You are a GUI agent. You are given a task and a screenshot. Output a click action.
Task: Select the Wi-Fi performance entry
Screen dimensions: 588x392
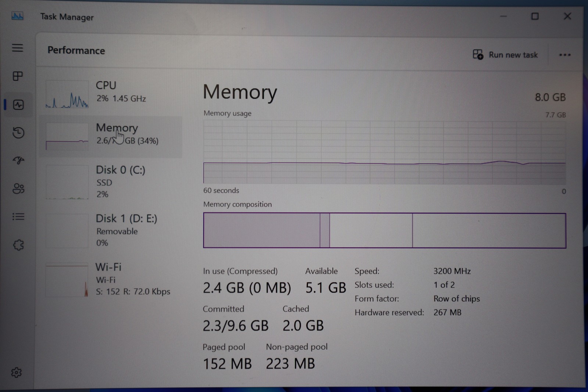110,279
